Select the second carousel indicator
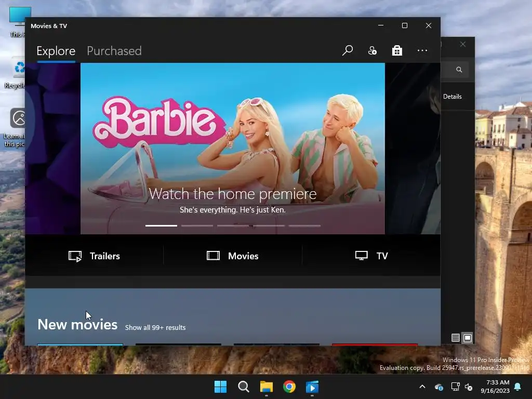Image resolution: width=532 pixels, height=399 pixels. (x=197, y=225)
